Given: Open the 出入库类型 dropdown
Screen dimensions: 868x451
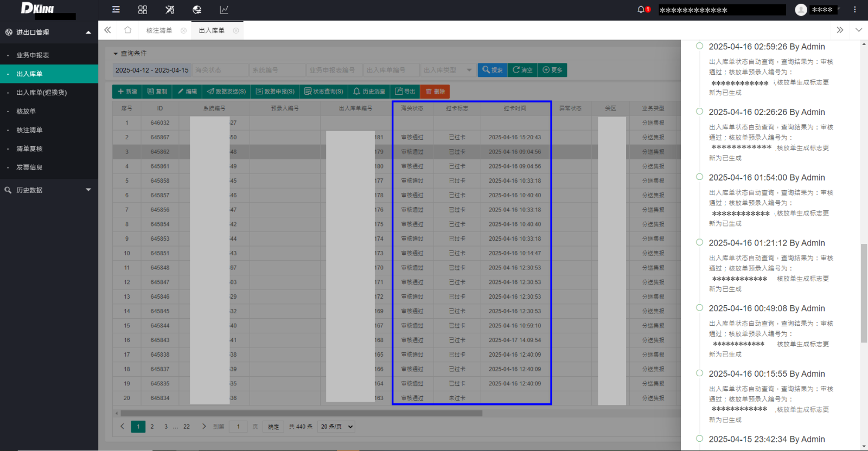Looking at the screenshot, I should 448,70.
